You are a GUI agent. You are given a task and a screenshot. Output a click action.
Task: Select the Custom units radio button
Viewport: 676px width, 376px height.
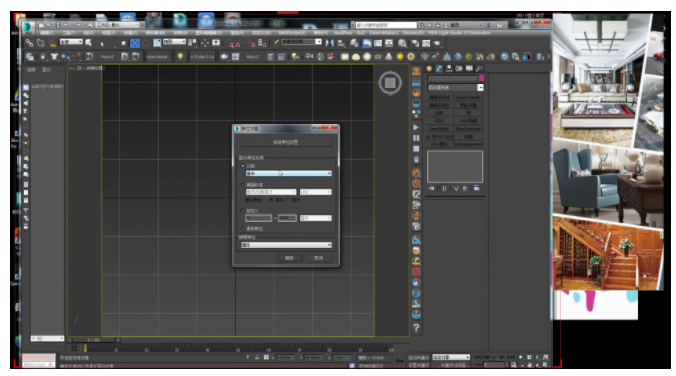point(242,211)
